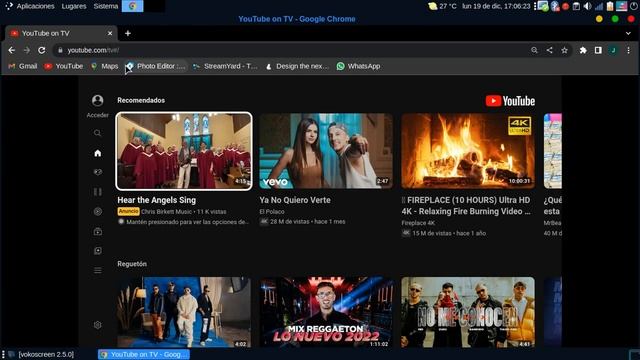Click the Reguetón heading
The width and height of the screenshot is (640, 360).
pos(132,264)
